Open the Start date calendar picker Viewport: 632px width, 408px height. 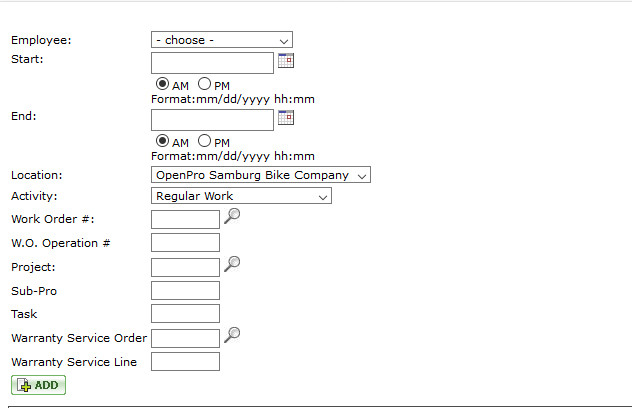286,61
